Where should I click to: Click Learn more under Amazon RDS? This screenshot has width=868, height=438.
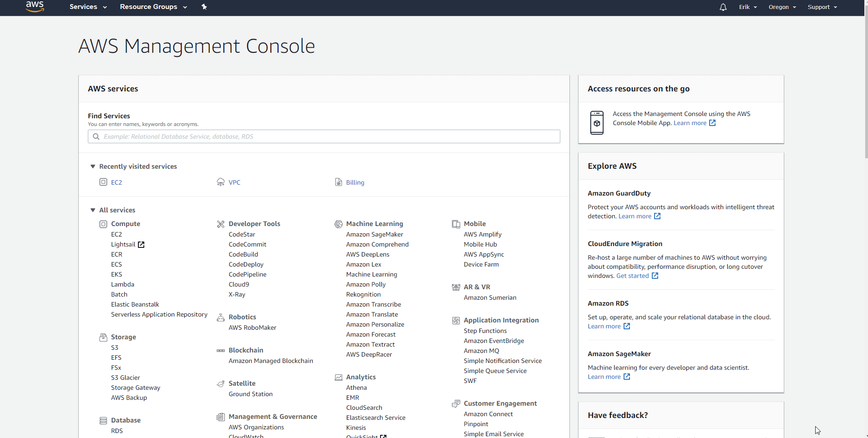coord(604,326)
